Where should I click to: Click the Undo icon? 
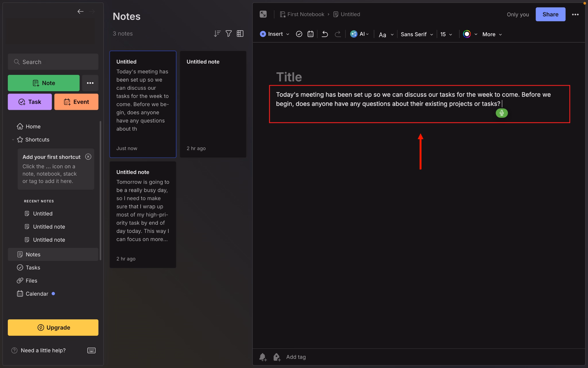324,34
